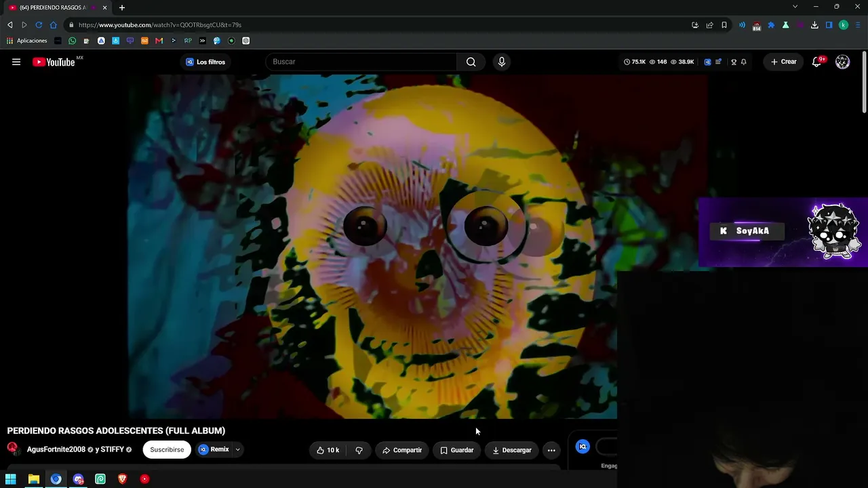Click the Compartir button
Screen dimensions: 868x488
[402, 450]
